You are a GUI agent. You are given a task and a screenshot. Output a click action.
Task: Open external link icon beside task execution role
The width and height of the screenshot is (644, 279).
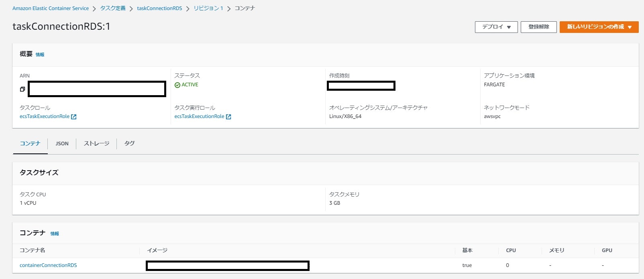228,117
